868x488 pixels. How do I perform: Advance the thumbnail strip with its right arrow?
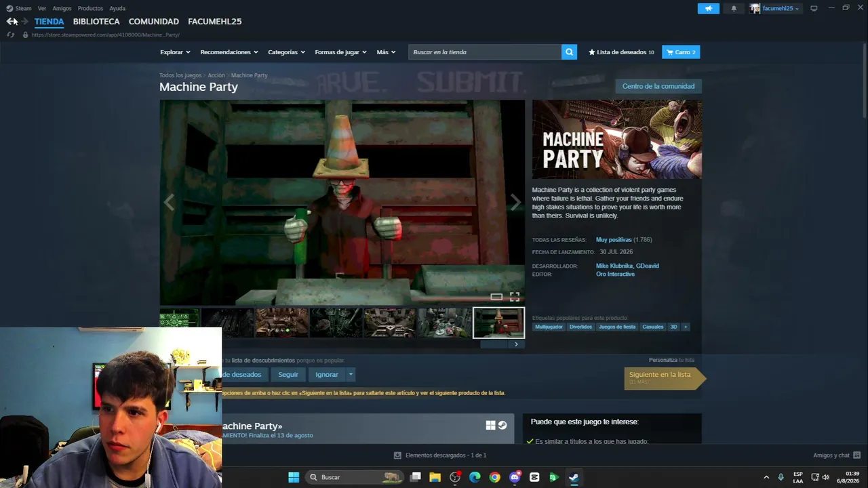pos(516,344)
